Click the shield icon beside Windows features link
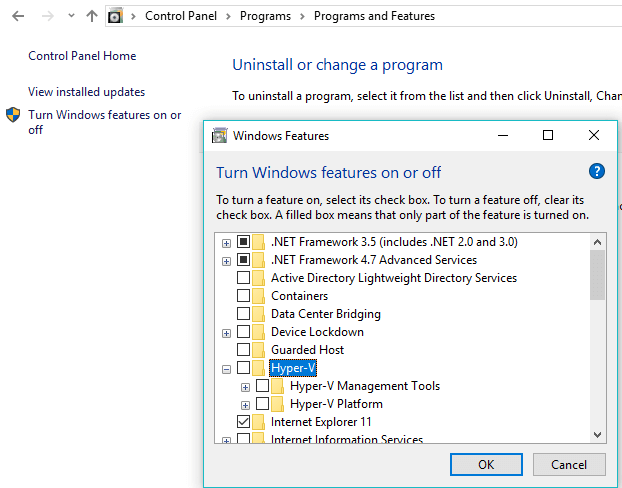622x488 pixels. pyautogui.click(x=13, y=115)
